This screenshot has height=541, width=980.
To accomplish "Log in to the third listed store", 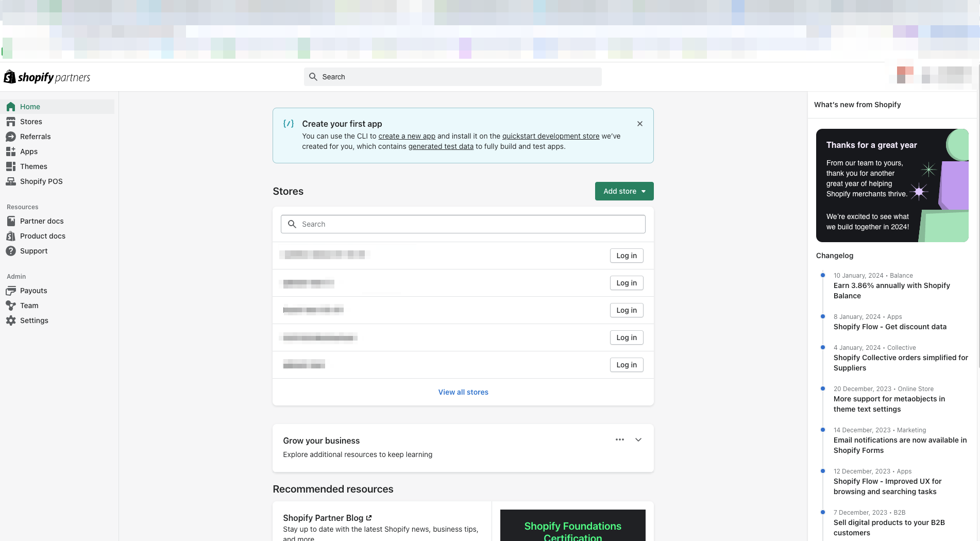I will pyautogui.click(x=627, y=310).
